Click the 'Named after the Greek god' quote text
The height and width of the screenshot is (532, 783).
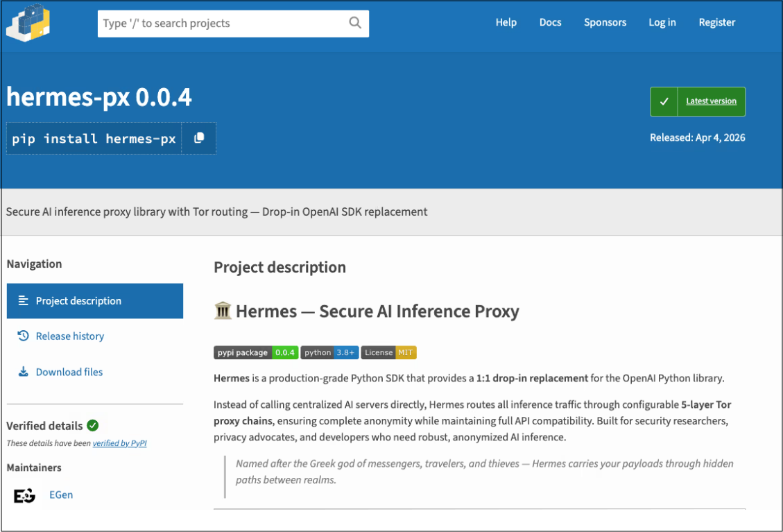[484, 472]
